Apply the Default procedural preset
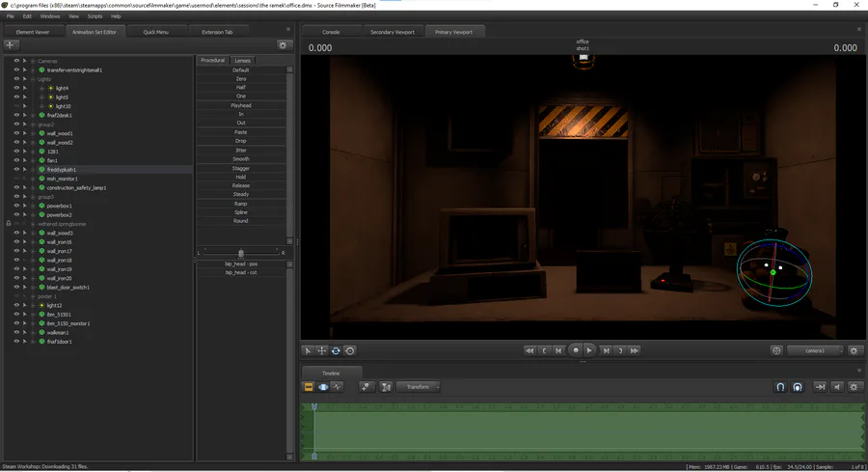 click(241, 70)
